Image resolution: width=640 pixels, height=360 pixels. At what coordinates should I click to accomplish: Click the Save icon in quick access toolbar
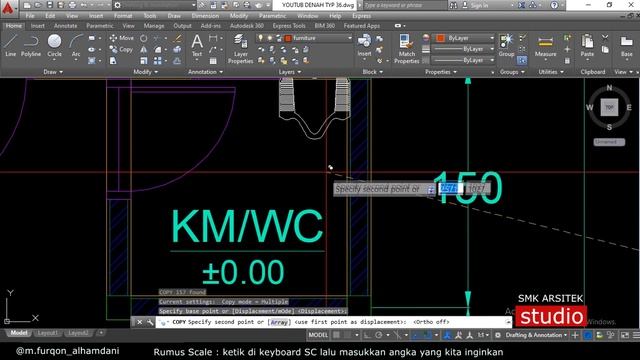[50, 5]
